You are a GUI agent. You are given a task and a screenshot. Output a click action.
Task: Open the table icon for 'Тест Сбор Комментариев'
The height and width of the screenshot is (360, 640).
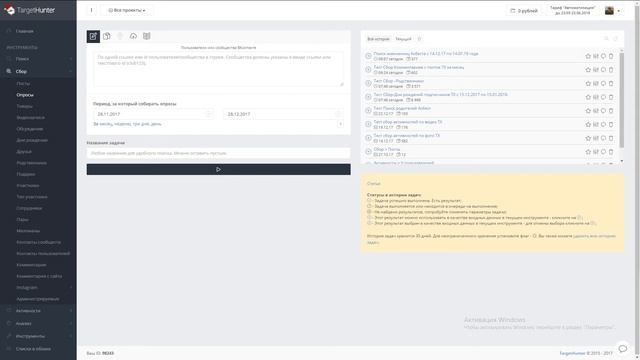point(596,70)
